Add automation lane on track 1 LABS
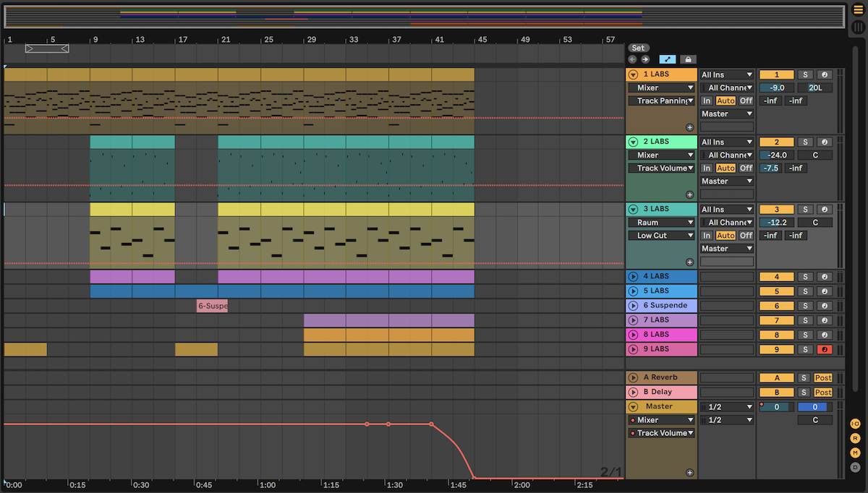Screen dimensions: 868x493 coord(689,127)
